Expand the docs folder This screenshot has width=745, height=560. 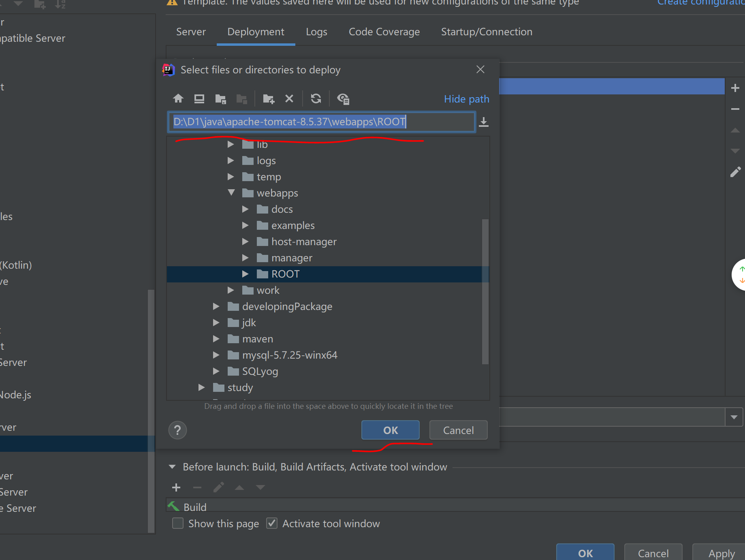click(x=245, y=209)
